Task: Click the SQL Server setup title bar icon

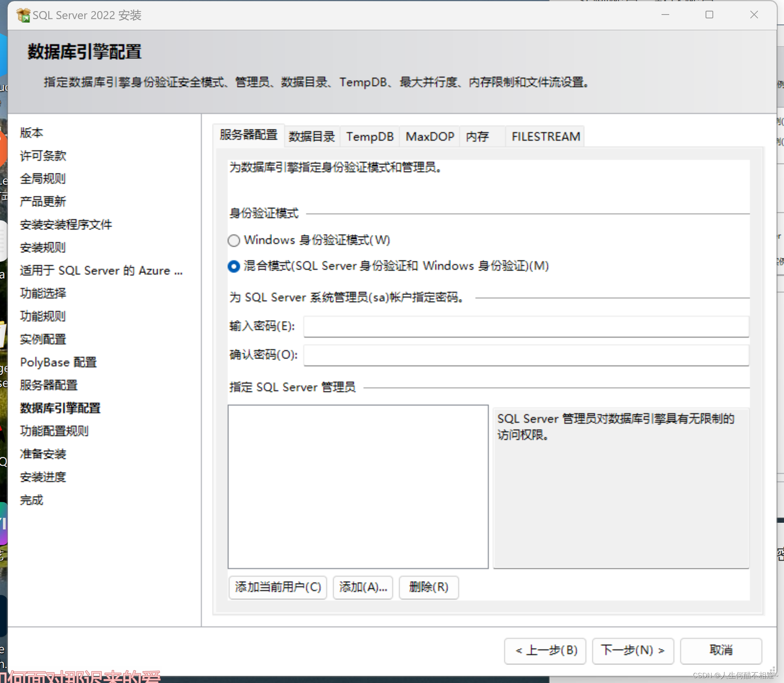Action: tap(23, 15)
